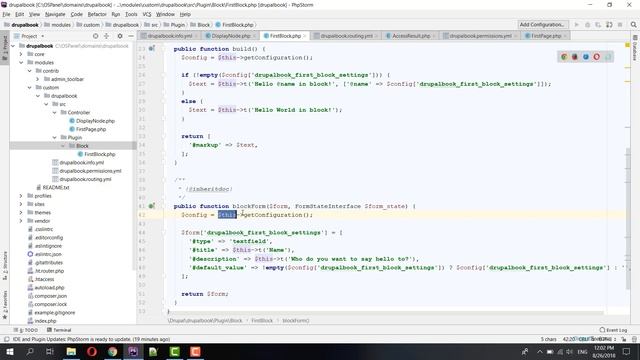
Task: Open Project panel settings gear
Action: point(120,36)
